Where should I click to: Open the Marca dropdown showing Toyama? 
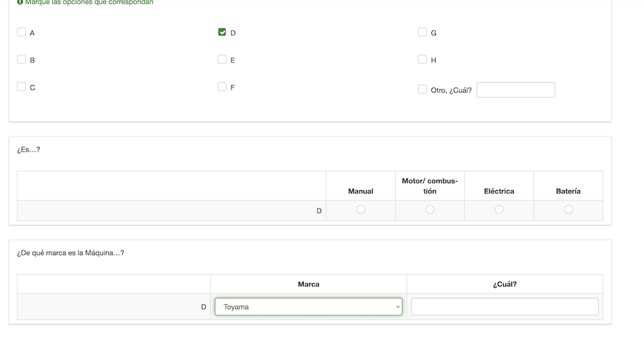[308, 307]
